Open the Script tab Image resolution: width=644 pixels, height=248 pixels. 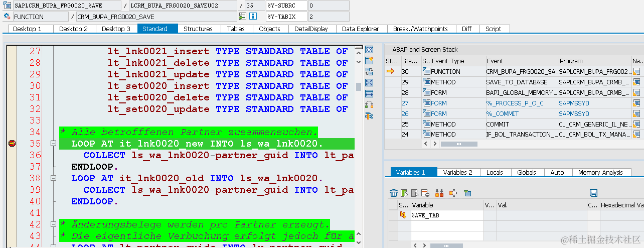(494, 29)
